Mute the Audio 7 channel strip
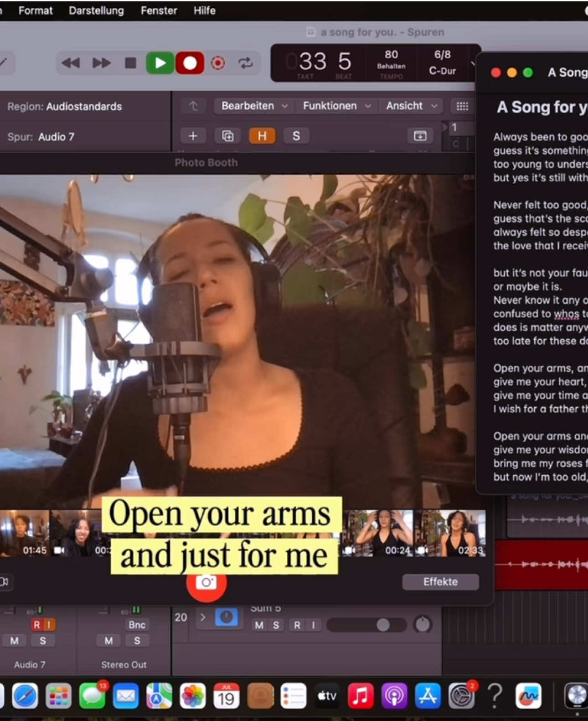Screen dimensions: 588x721 point(15,641)
